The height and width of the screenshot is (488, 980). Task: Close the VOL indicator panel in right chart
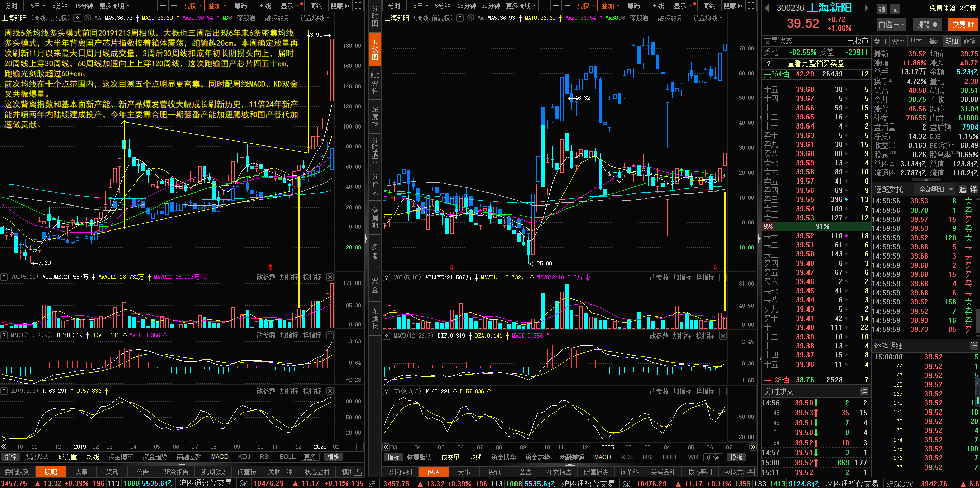tap(723, 277)
